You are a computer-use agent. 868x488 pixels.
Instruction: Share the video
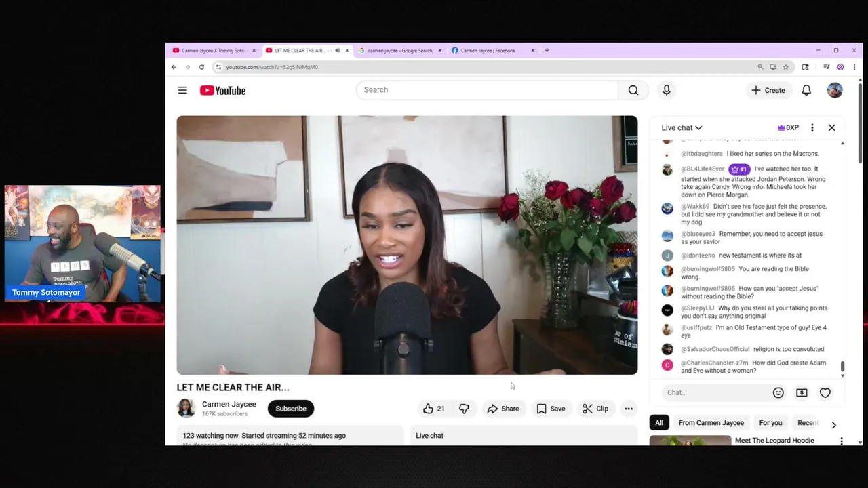tap(503, 409)
